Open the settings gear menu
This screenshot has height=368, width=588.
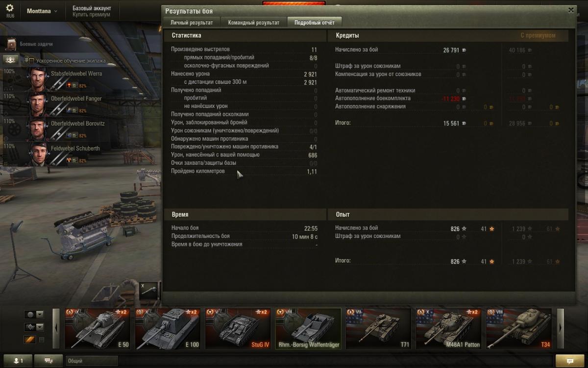pyautogui.click(x=10, y=10)
